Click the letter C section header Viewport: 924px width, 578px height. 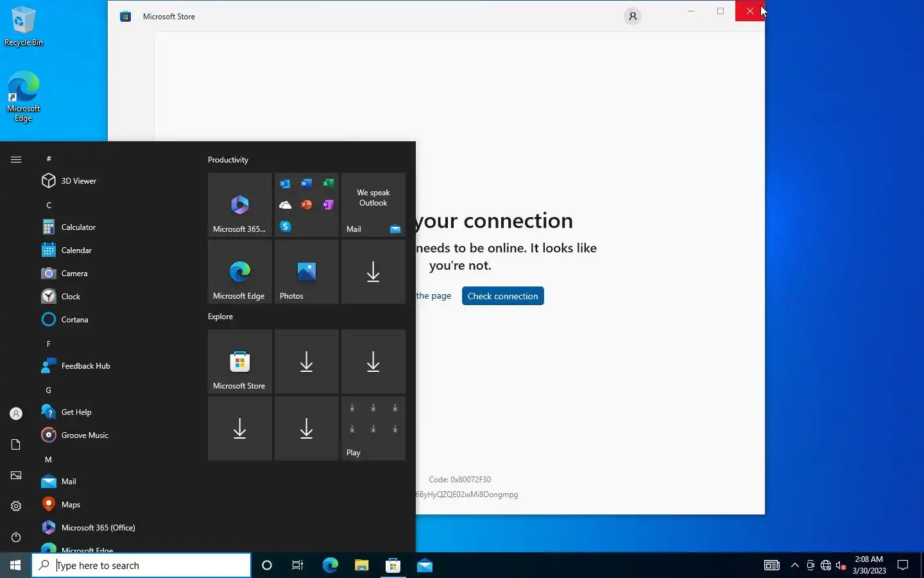click(x=49, y=205)
